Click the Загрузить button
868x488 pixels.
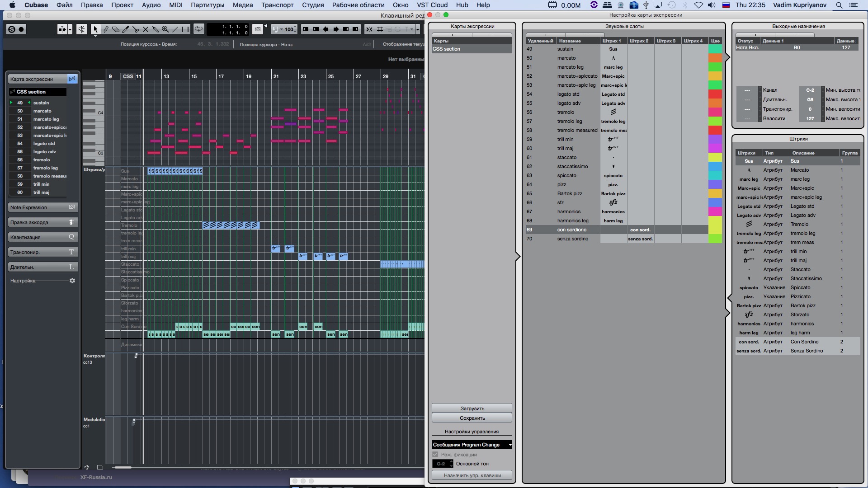(472, 408)
